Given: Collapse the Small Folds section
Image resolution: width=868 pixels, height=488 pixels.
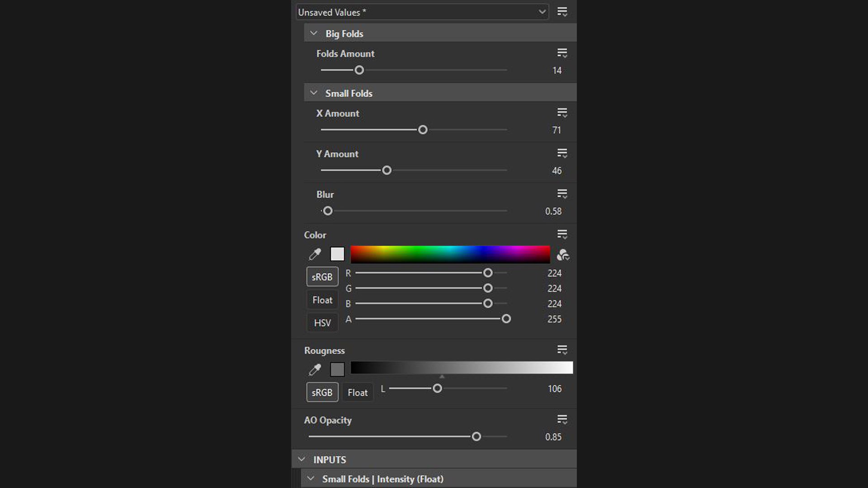Looking at the screenshot, I should tap(314, 93).
